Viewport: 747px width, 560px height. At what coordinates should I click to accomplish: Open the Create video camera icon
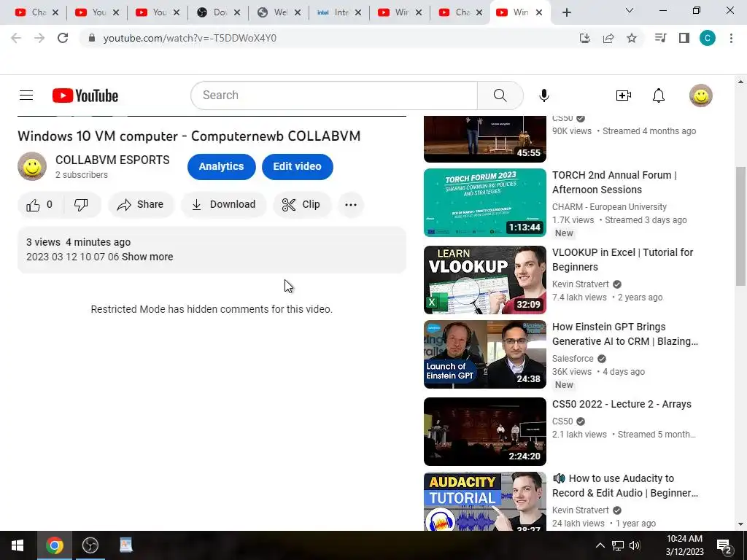coord(623,96)
